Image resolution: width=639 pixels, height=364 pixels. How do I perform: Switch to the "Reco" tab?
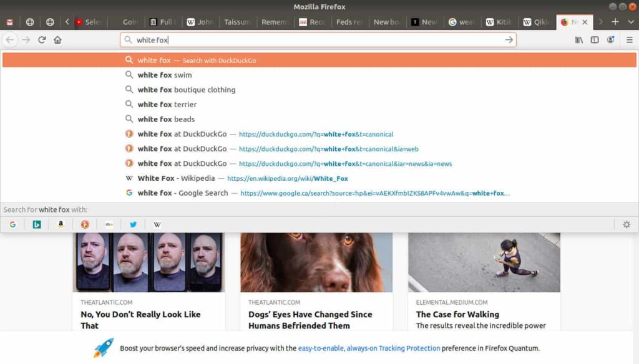click(x=312, y=22)
